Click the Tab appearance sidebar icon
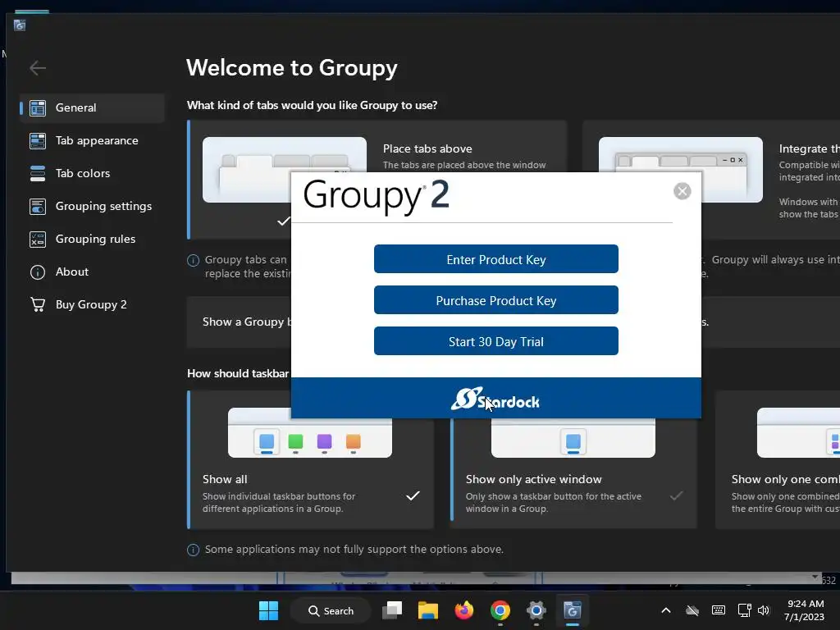The image size is (840, 630). point(38,141)
